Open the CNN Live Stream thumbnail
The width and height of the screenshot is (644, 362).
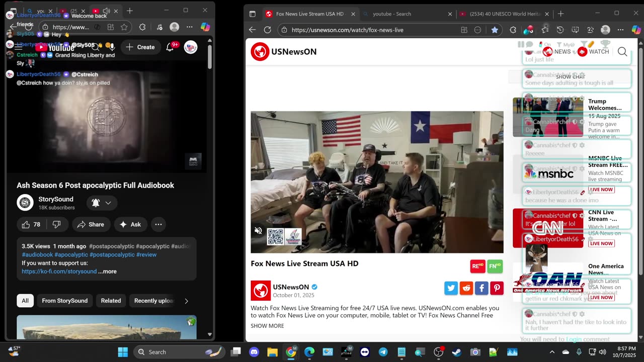(x=548, y=228)
